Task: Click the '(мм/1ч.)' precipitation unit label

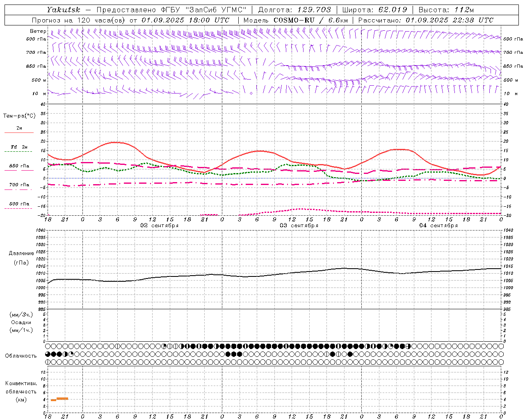Action: (x=21, y=330)
